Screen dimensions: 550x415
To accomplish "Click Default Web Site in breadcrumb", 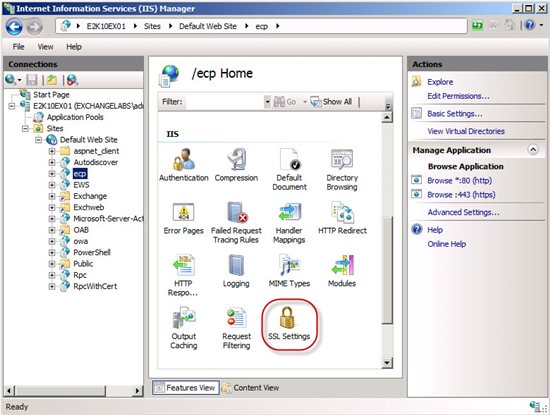I will (x=208, y=26).
